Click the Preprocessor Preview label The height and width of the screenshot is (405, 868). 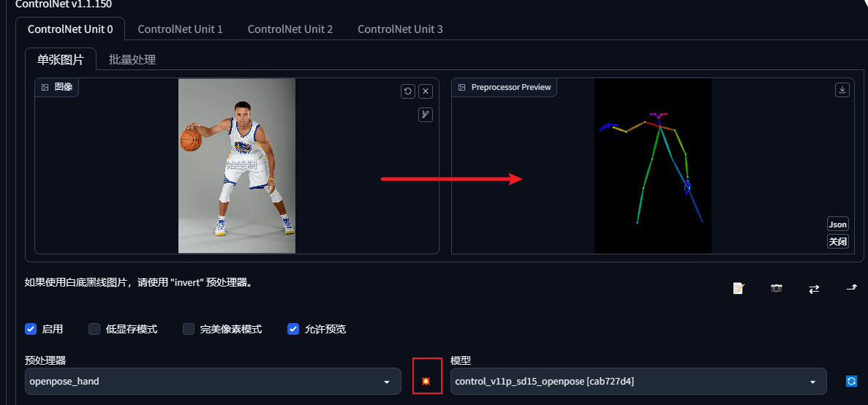tap(505, 87)
